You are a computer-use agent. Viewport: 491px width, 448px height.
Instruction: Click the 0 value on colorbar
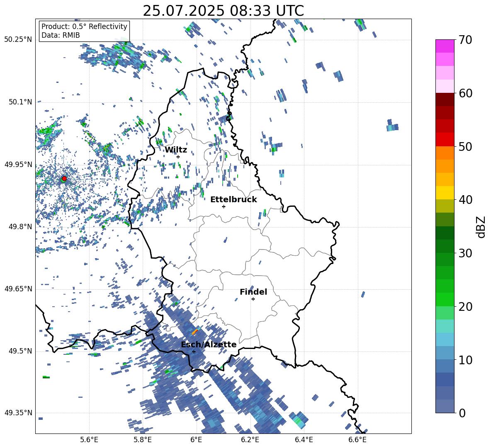point(462,413)
